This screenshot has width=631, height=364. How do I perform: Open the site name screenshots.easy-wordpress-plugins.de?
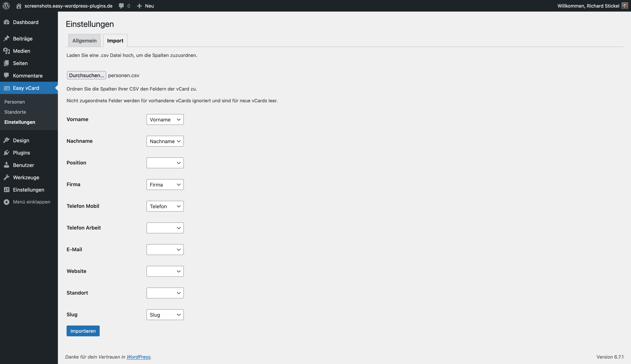point(68,6)
